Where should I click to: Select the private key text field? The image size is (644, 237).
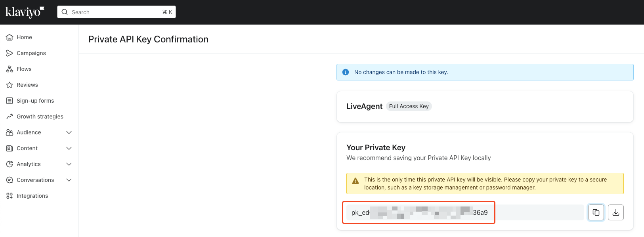tap(464, 212)
